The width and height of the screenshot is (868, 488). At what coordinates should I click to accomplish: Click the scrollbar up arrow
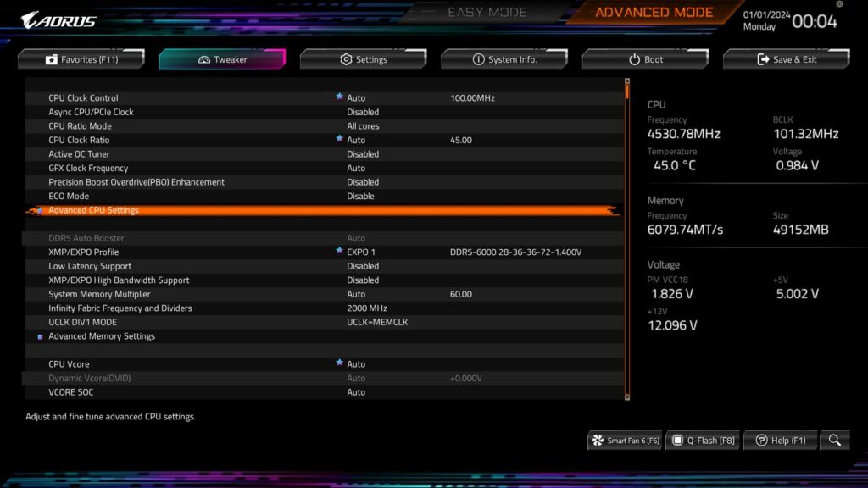click(x=627, y=81)
